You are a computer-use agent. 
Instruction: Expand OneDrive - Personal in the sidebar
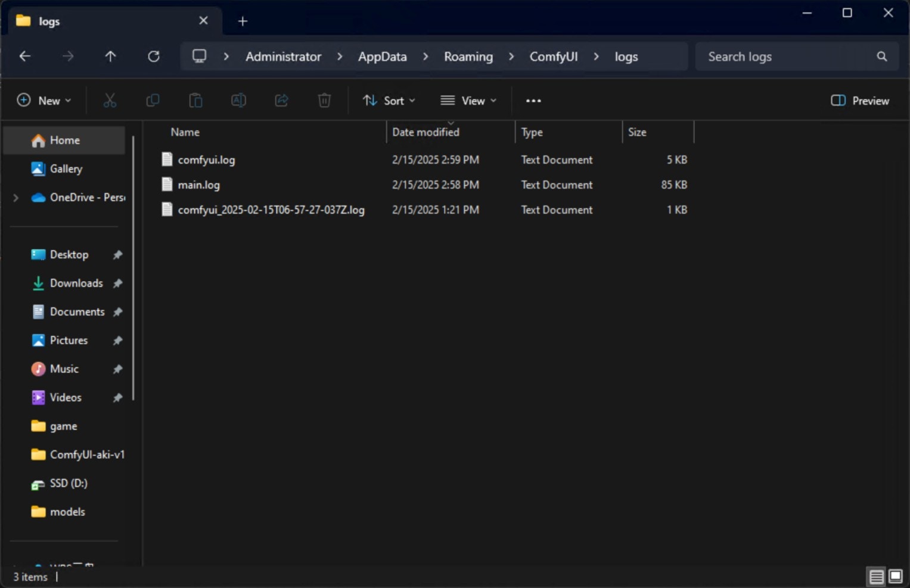(x=15, y=197)
